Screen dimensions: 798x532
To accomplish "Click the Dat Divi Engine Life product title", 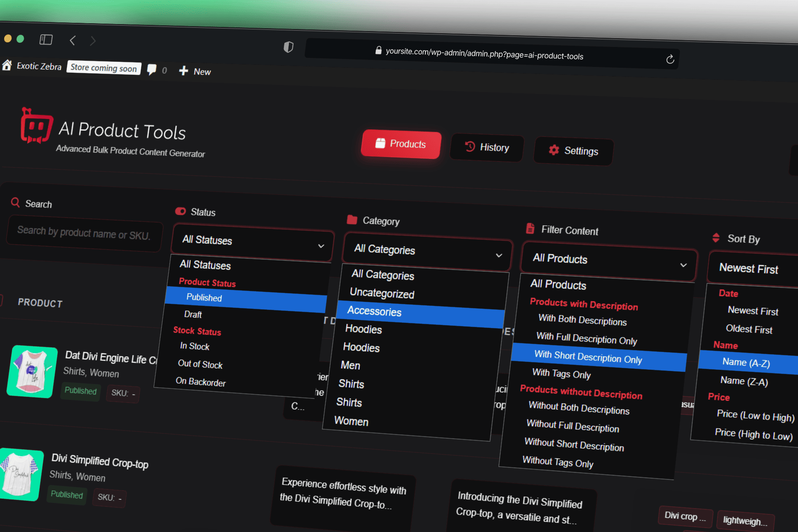I will coord(111,357).
